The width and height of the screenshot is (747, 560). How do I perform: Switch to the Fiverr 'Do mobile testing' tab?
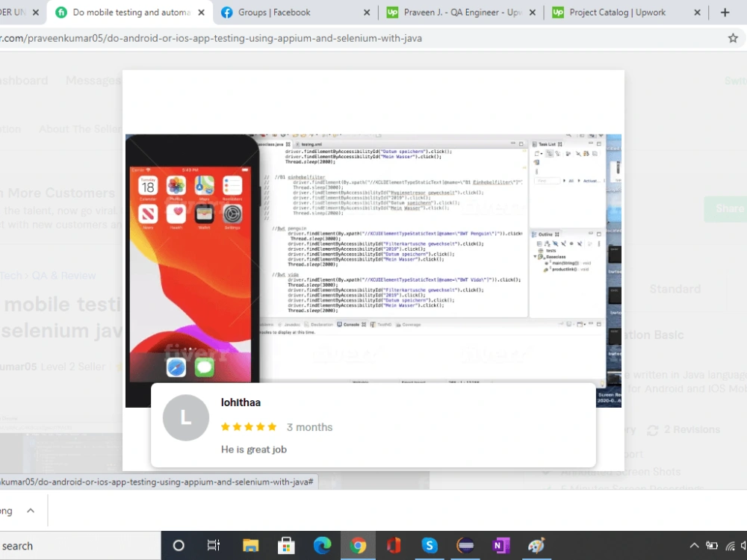pos(131,13)
